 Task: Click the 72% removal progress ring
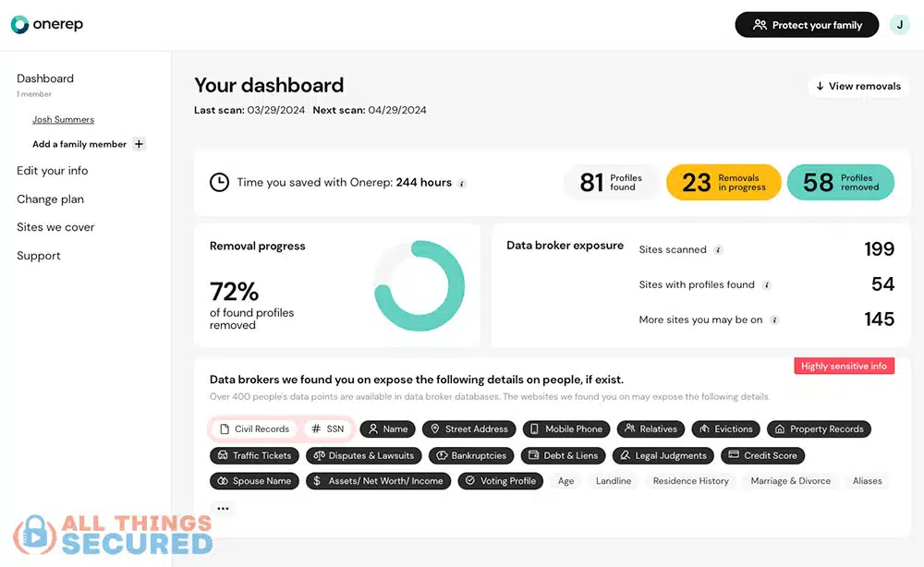tap(419, 285)
